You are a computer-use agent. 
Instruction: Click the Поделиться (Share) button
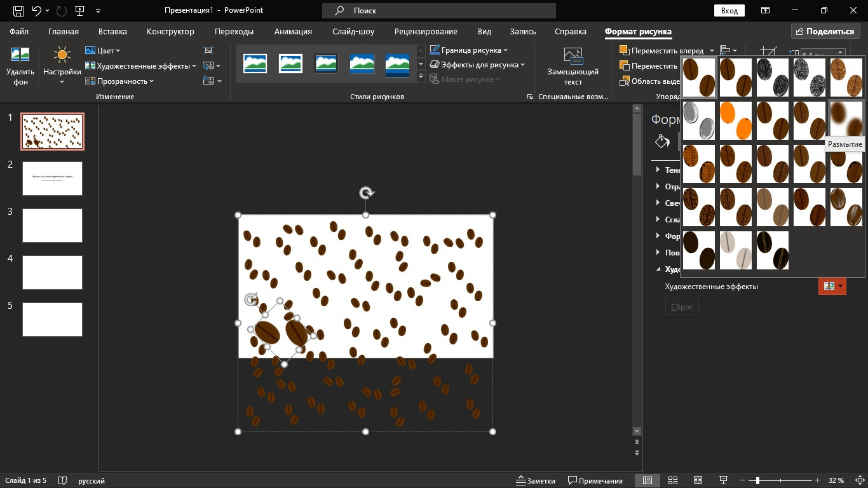click(825, 31)
